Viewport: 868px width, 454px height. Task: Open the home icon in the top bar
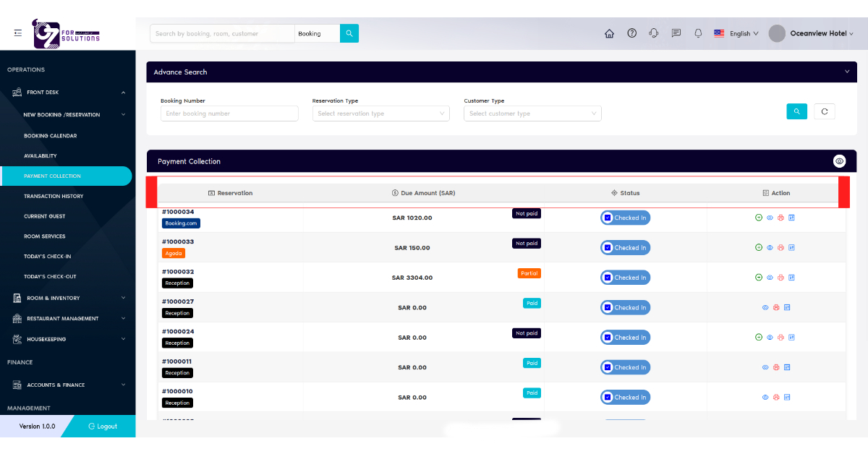[609, 33]
